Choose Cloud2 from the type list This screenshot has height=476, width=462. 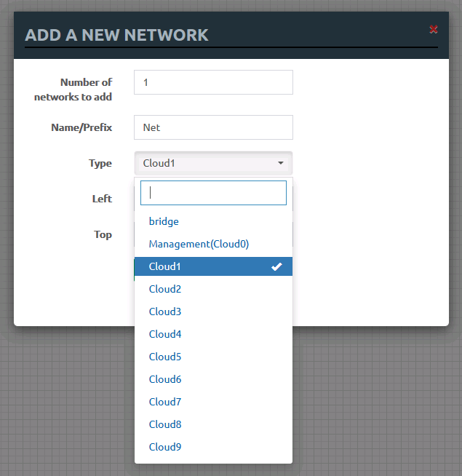(x=213, y=289)
